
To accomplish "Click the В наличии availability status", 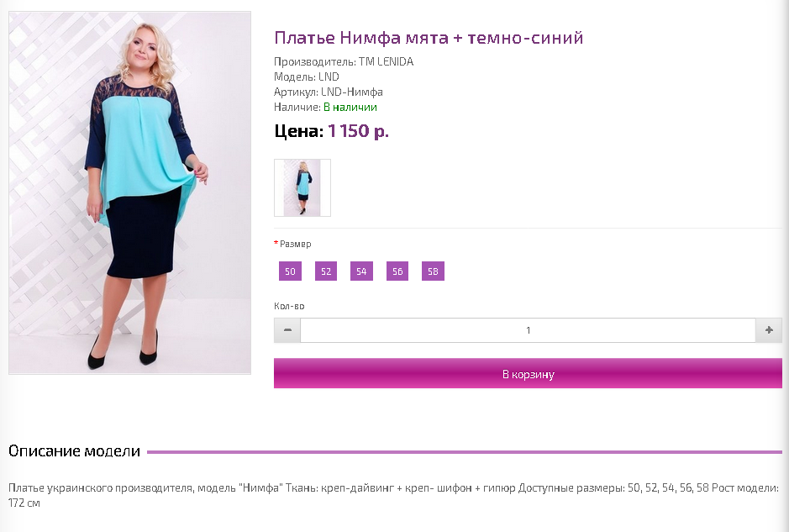I will tap(350, 108).
